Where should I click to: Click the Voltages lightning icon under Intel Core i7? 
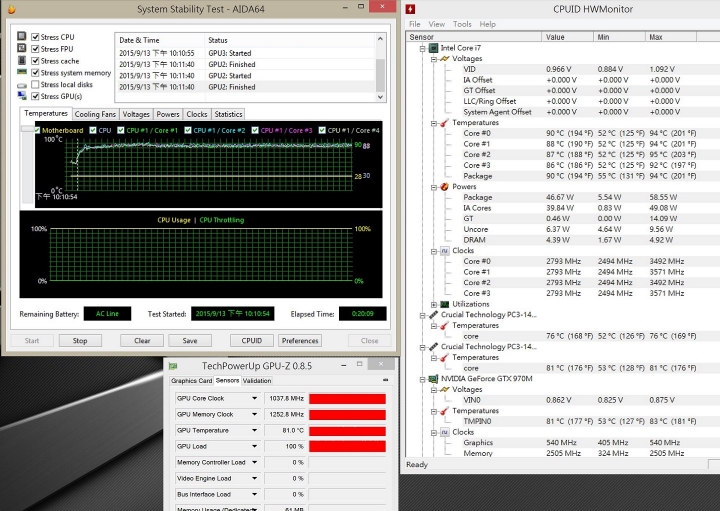coord(444,59)
